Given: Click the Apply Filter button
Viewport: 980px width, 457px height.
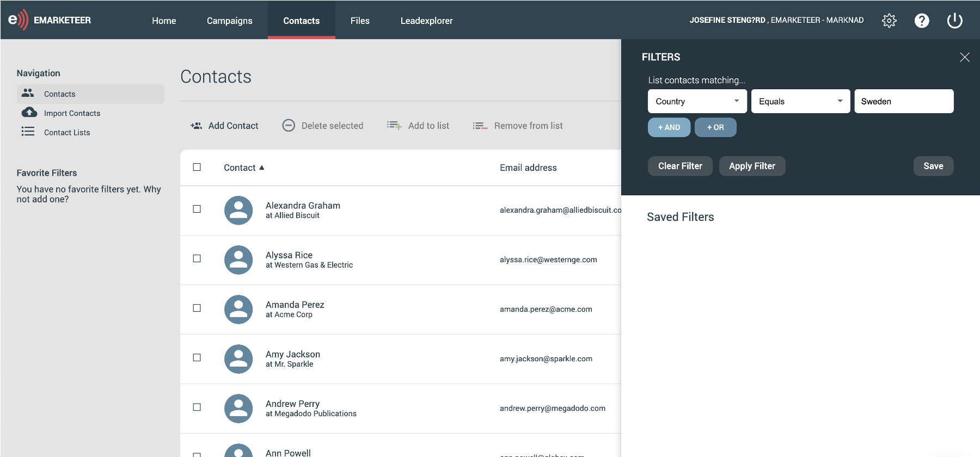Looking at the screenshot, I should [752, 166].
